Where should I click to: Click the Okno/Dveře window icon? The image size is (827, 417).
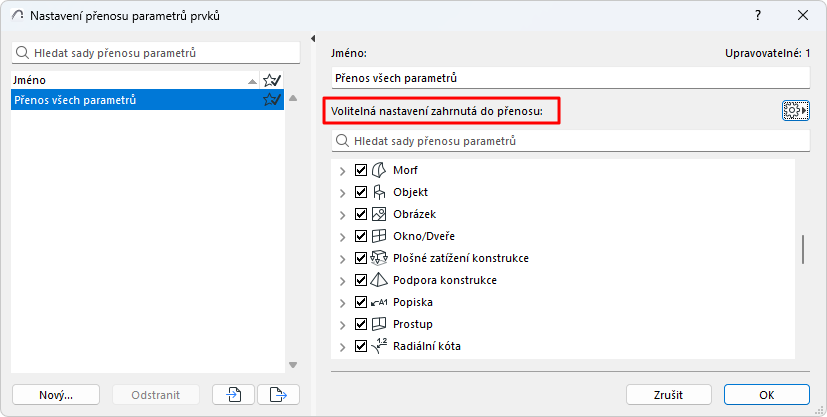pos(379,236)
